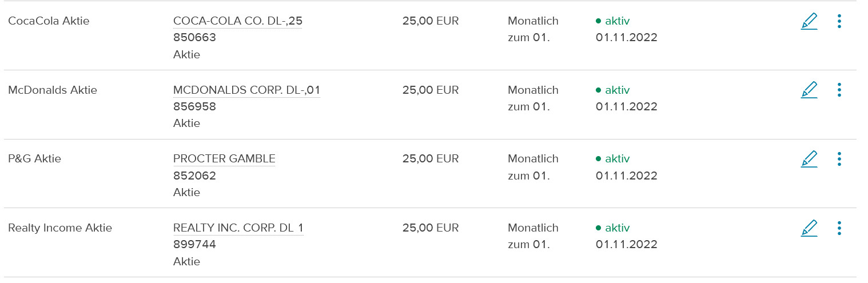Click the 25,00 EUR amount for McDonalds
The width and height of the screenshot is (868, 283).
point(431,90)
